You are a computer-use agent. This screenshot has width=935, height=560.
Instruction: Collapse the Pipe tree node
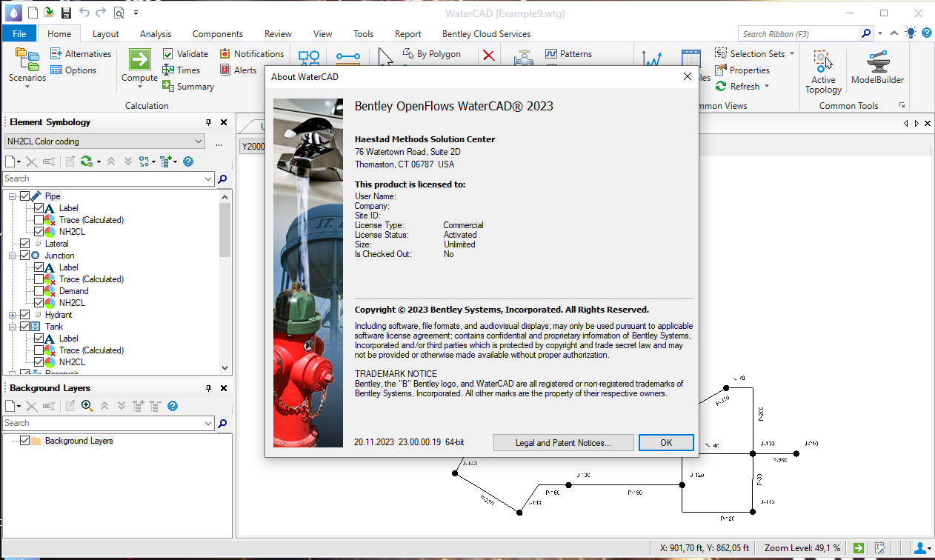pyautogui.click(x=13, y=196)
